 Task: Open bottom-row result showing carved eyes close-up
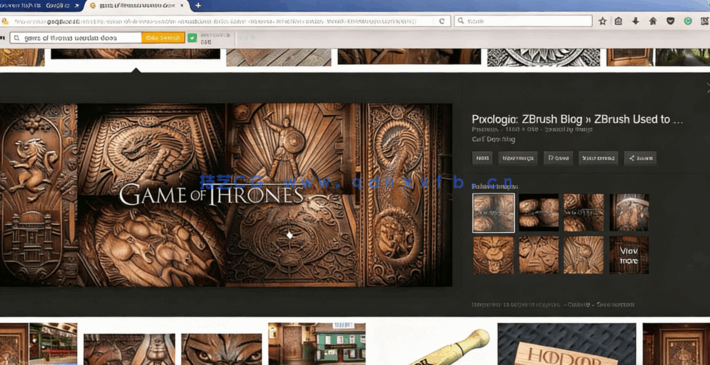(x=221, y=349)
